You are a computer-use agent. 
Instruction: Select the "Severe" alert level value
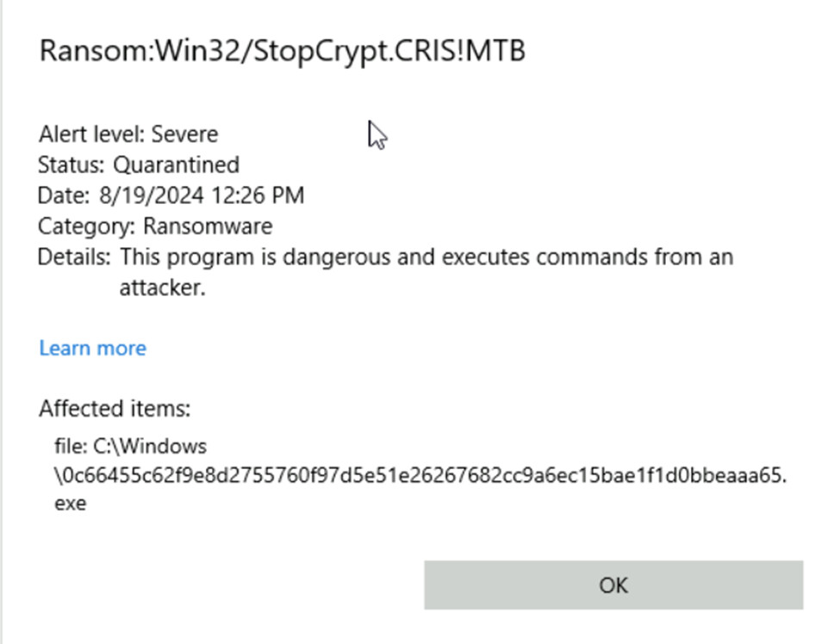pos(184,134)
